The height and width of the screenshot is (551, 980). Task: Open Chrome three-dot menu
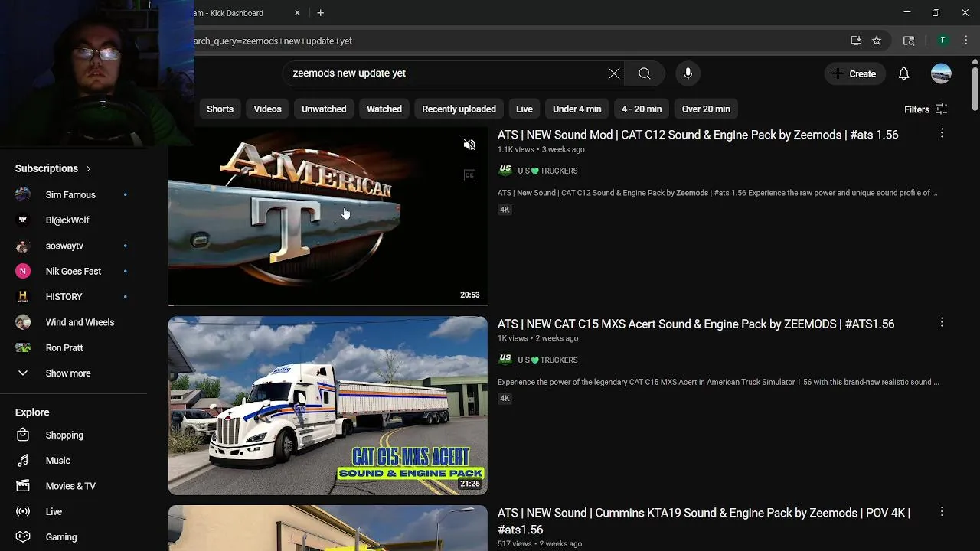967,41
